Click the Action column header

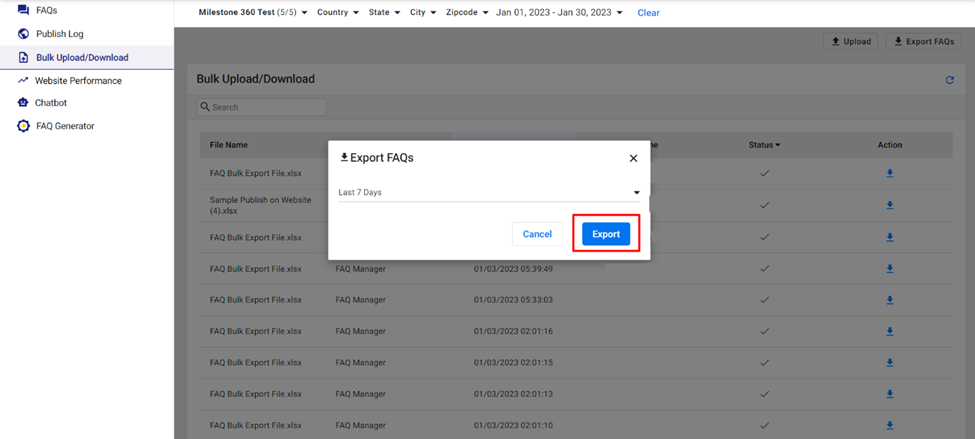(890, 145)
